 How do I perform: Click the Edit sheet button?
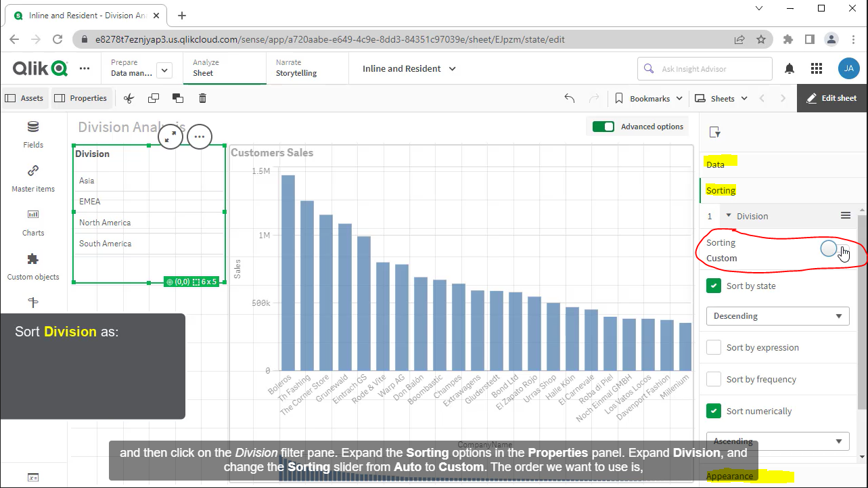(832, 98)
